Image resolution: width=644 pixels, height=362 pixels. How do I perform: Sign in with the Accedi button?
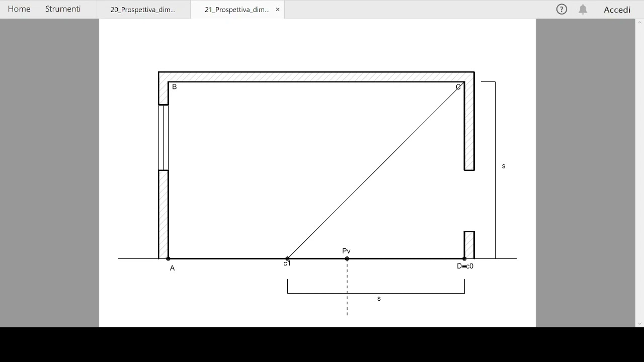617,10
